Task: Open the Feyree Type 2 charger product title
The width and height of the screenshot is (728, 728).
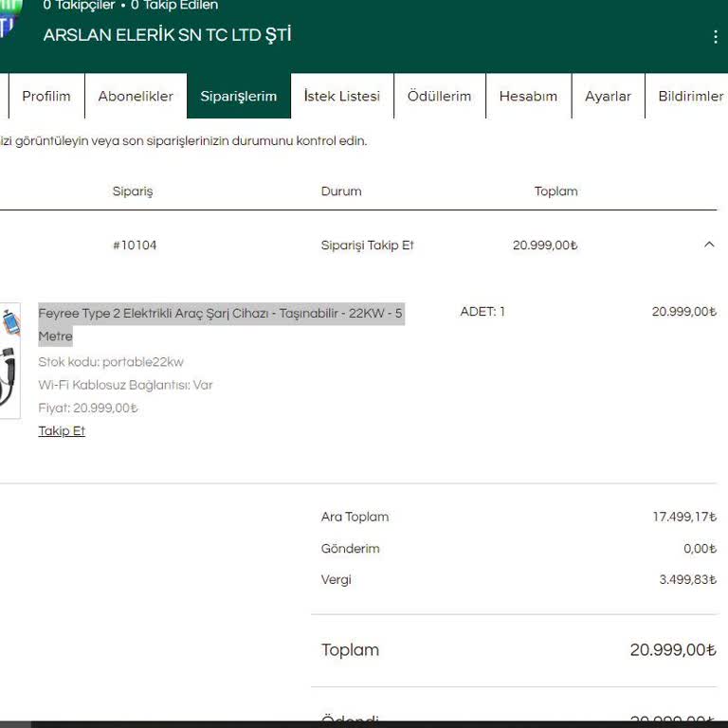Action: (220, 314)
